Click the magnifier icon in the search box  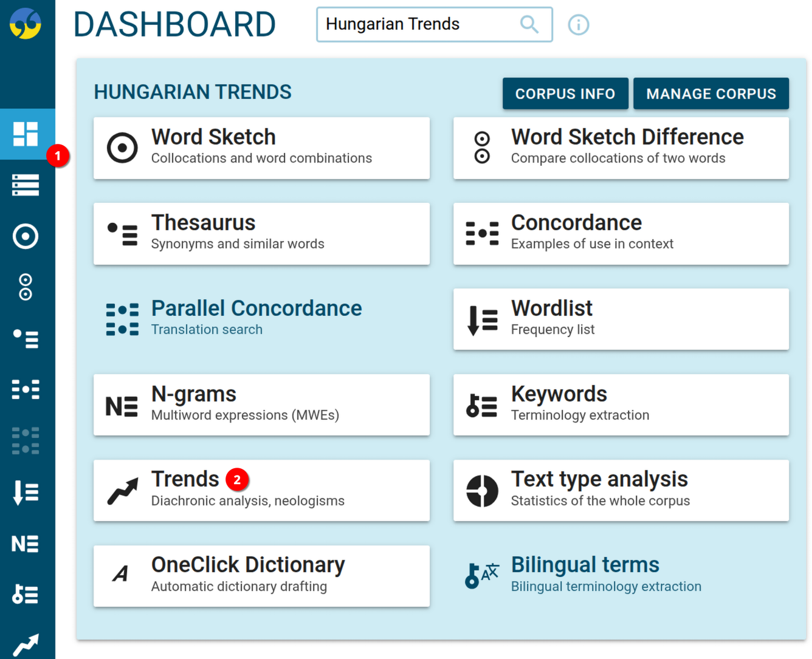pos(529,24)
